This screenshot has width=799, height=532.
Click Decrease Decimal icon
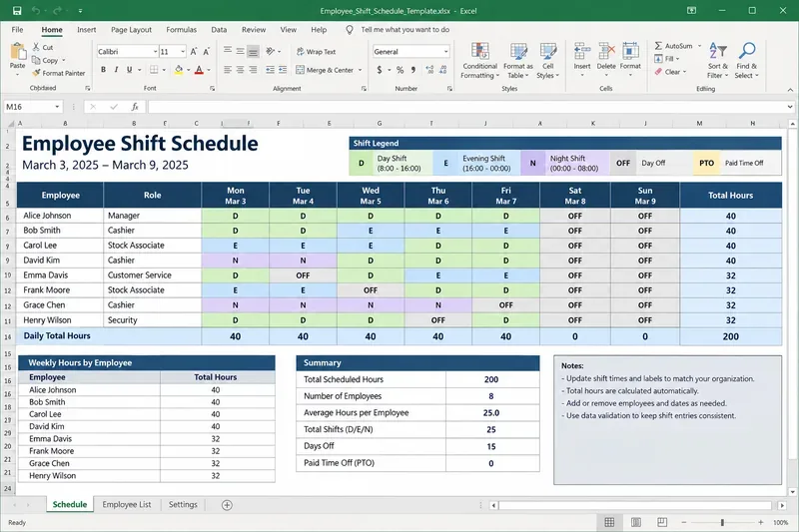tap(442, 69)
